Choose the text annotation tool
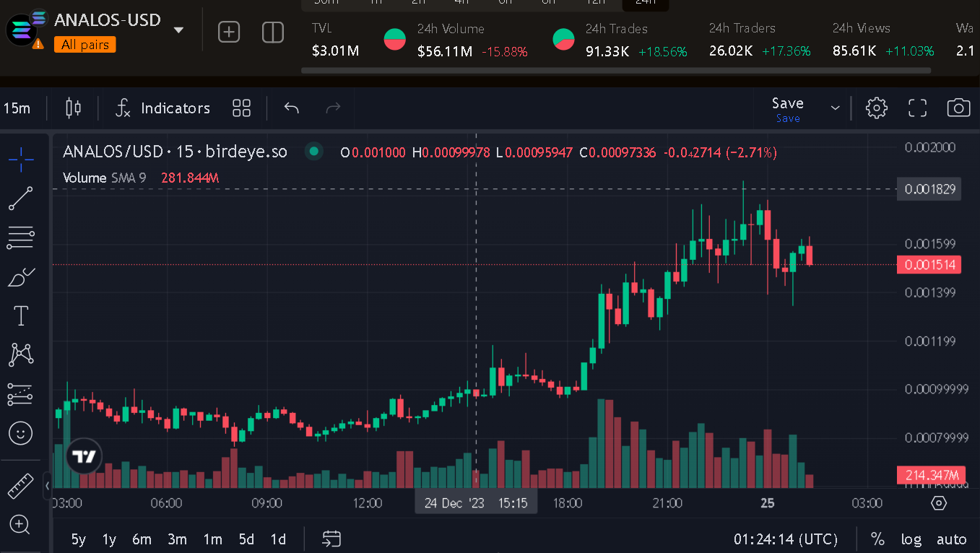Viewport: 980px width, 553px height. 21,315
